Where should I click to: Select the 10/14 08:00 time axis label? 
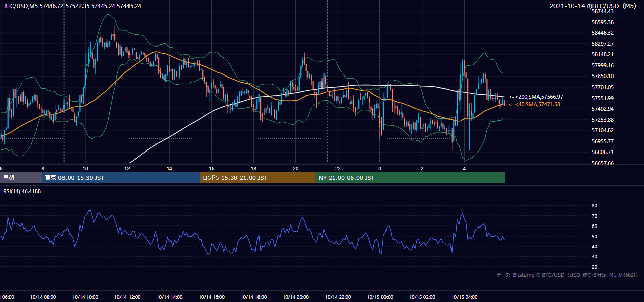point(43,297)
